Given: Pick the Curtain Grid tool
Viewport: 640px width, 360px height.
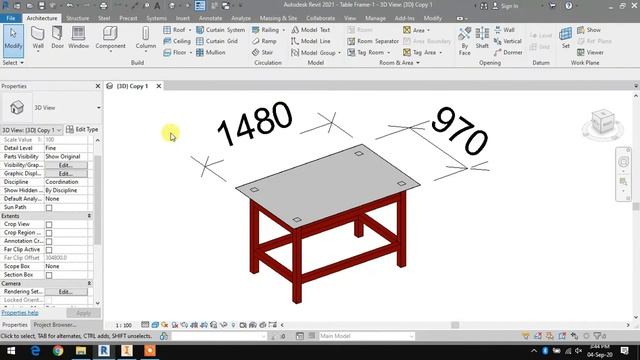Looking at the screenshot, I should pos(217,41).
